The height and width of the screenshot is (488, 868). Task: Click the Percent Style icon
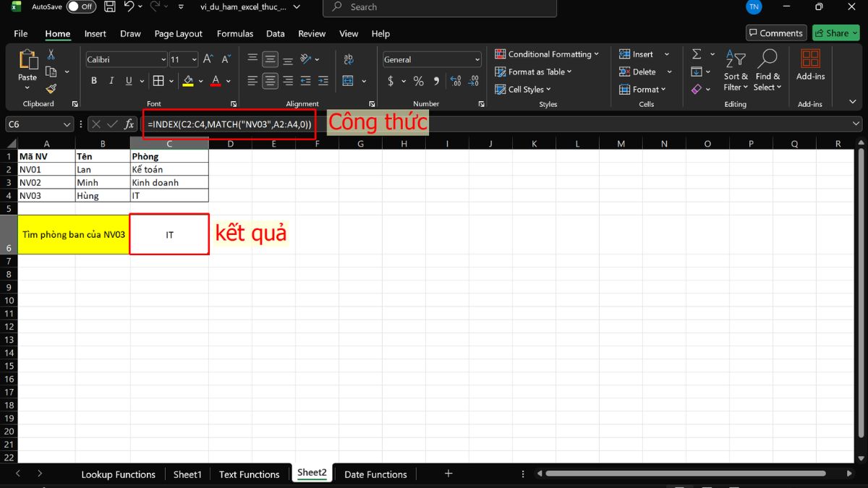(418, 81)
